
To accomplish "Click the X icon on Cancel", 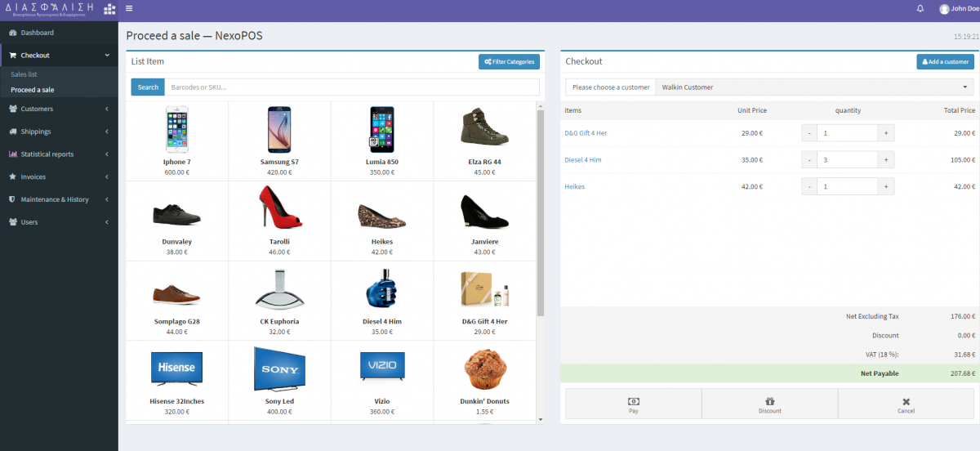I will 906,401.
